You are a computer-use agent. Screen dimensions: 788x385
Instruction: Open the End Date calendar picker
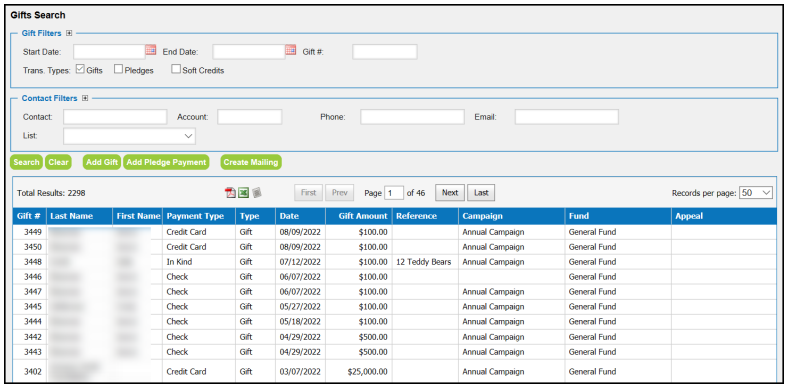point(290,50)
